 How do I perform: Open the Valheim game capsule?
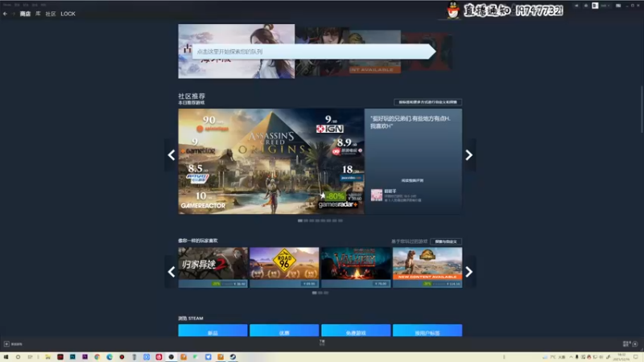tap(356, 267)
